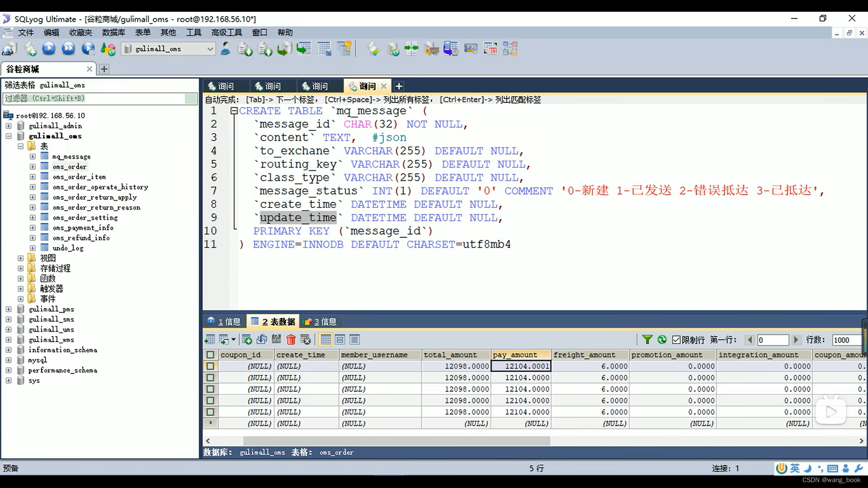Click the format query icon
Viewport: 868px width, 488px height.
pyautogui.click(x=373, y=49)
